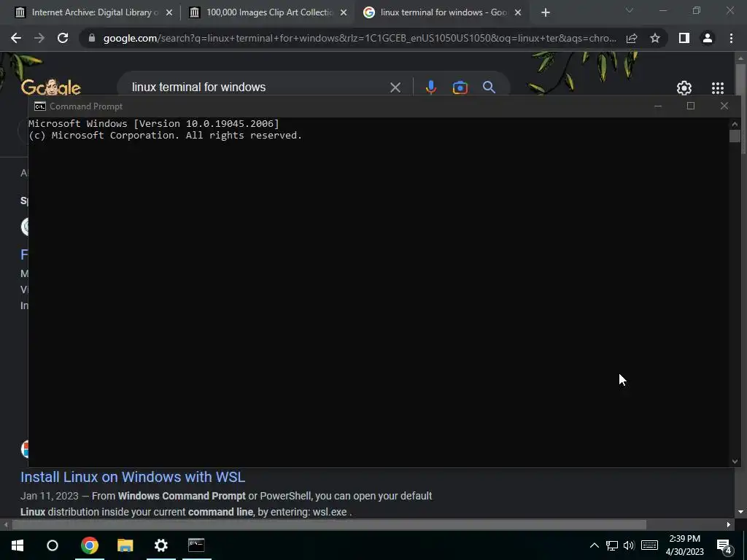
Task: Open volume control tray icon
Action: click(629, 545)
